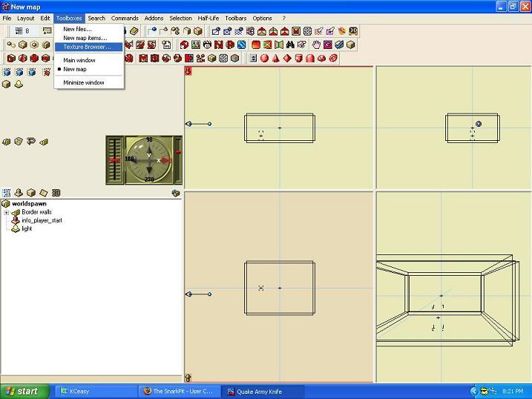This screenshot has height=399, width=532.
Task: Click the red cone shape icon
Action: [276, 59]
